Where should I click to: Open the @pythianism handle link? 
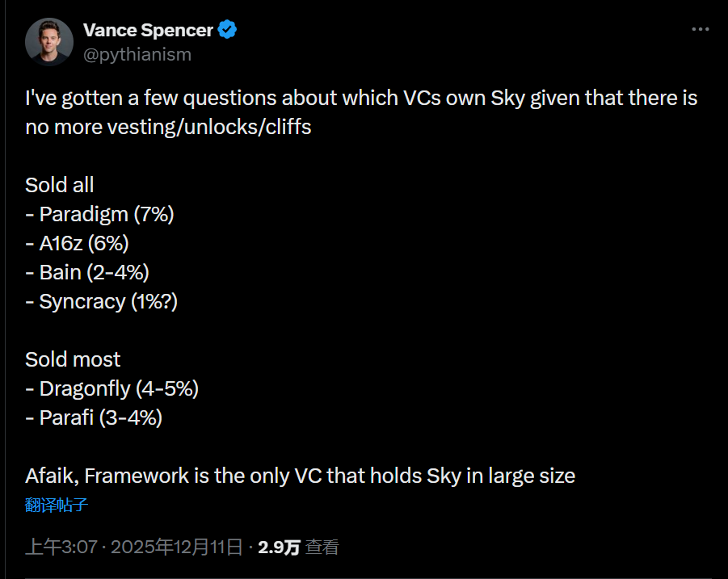(x=137, y=54)
